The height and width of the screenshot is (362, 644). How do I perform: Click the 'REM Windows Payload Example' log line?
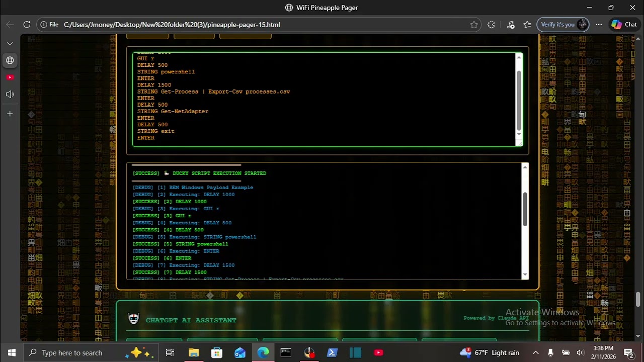(193, 188)
